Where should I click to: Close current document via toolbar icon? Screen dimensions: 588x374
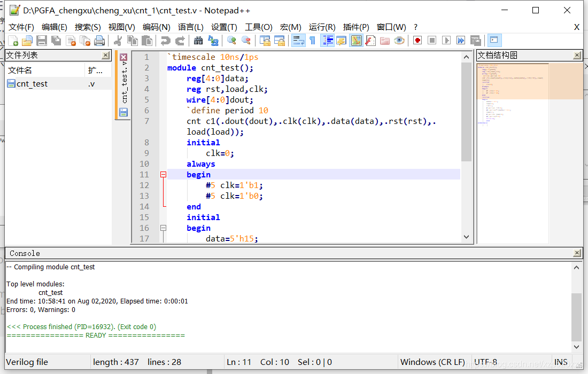71,41
